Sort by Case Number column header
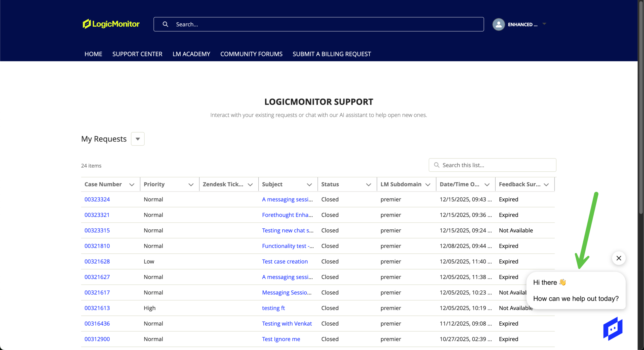 [x=103, y=184]
